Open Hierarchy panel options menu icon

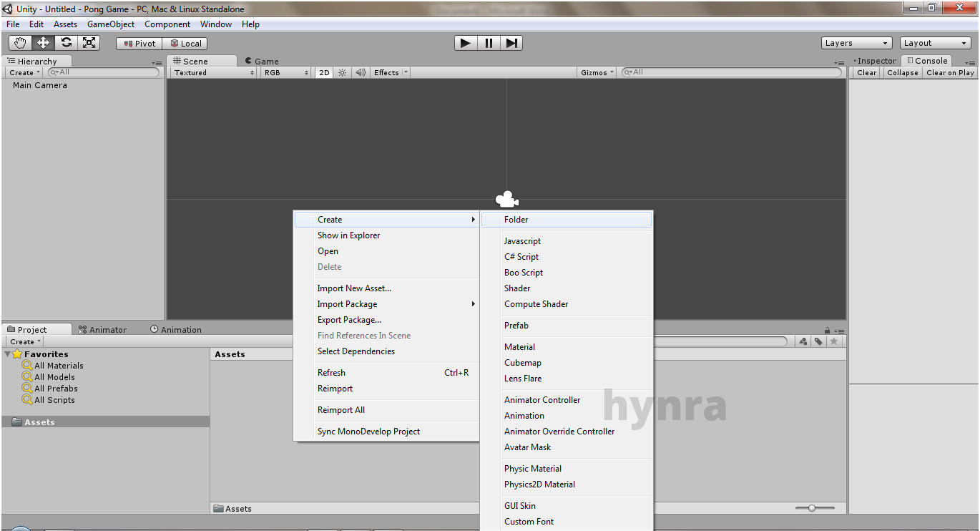coord(157,63)
